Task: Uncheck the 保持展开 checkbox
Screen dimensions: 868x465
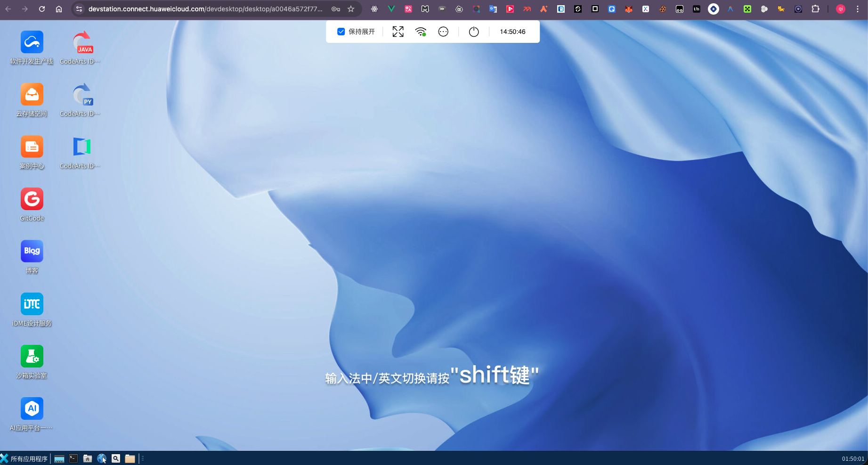Action: click(341, 32)
